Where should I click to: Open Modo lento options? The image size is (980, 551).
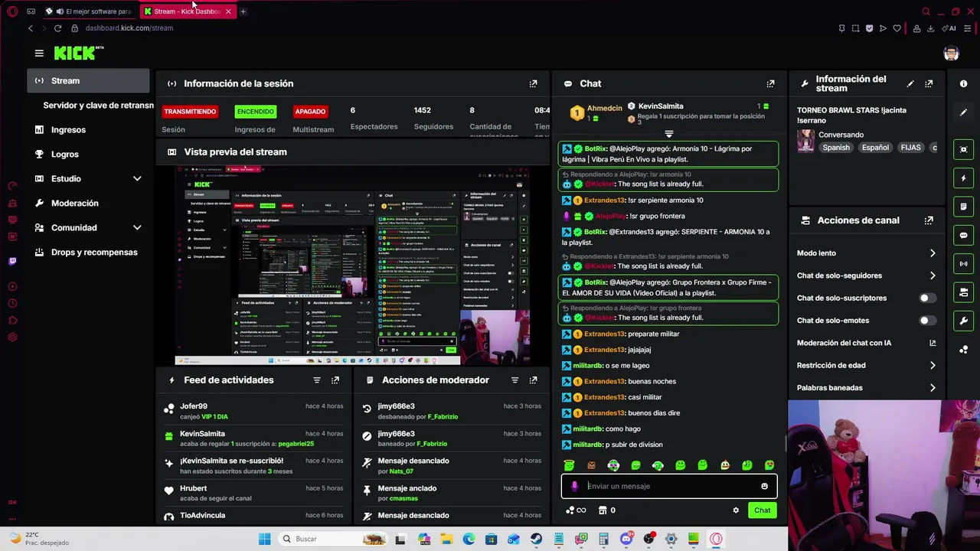(x=866, y=253)
